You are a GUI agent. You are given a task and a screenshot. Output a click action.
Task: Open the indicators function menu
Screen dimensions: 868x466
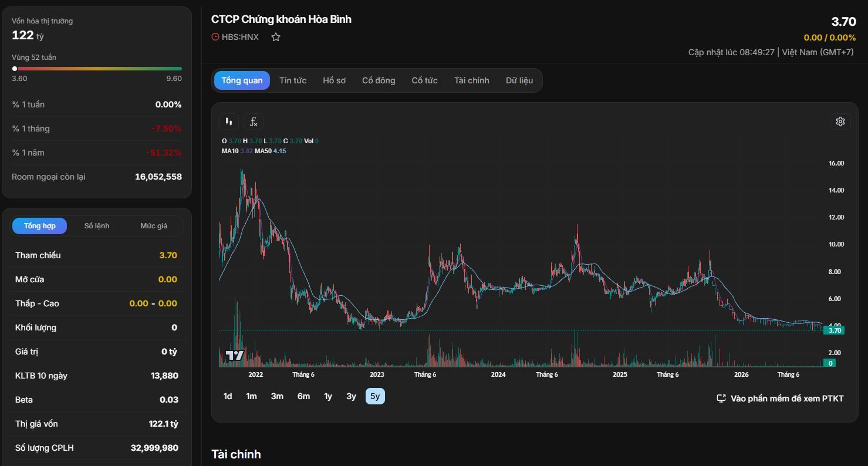[254, 121]
